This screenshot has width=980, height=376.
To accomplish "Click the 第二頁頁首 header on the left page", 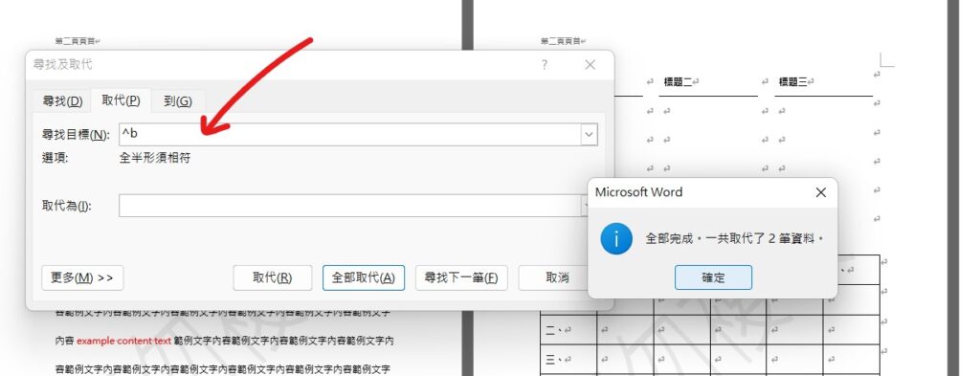I will click(x=75, y=41).
